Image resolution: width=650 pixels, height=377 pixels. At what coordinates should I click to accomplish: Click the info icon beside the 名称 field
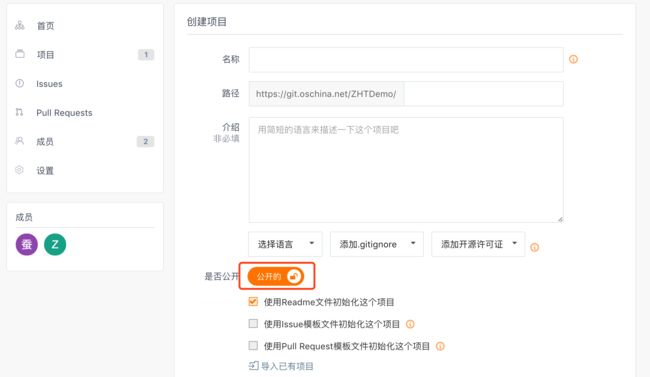click(x=573, y=59)
